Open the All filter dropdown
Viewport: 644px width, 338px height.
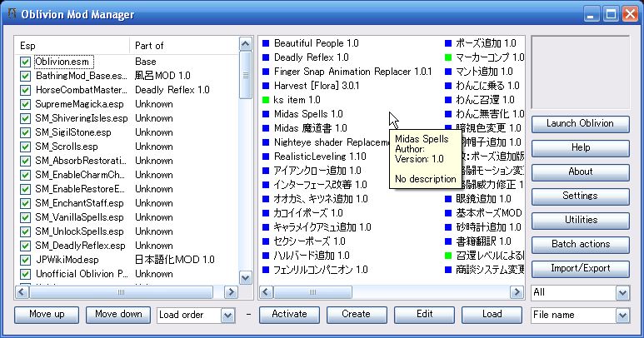point(622,292)
